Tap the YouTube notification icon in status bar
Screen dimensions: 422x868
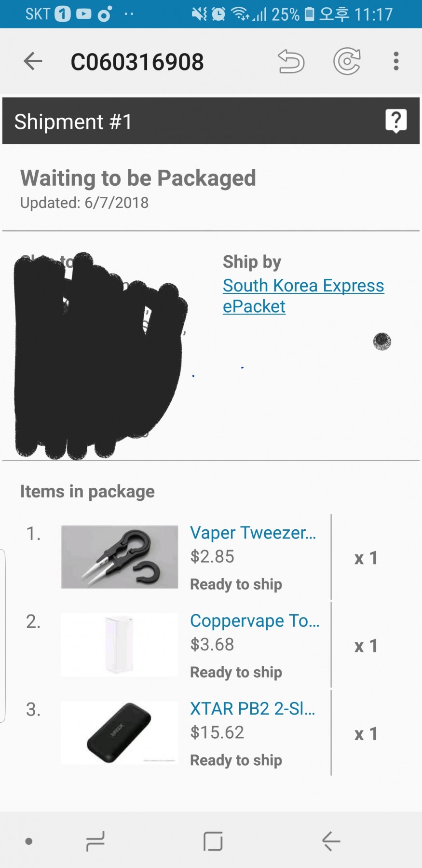tap(83, 14)
